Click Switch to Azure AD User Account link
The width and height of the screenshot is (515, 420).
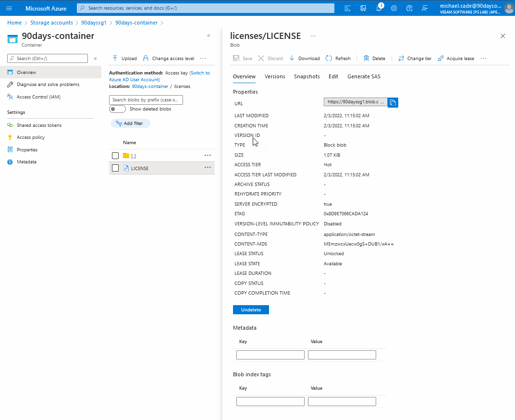click(x=199, y=73)
